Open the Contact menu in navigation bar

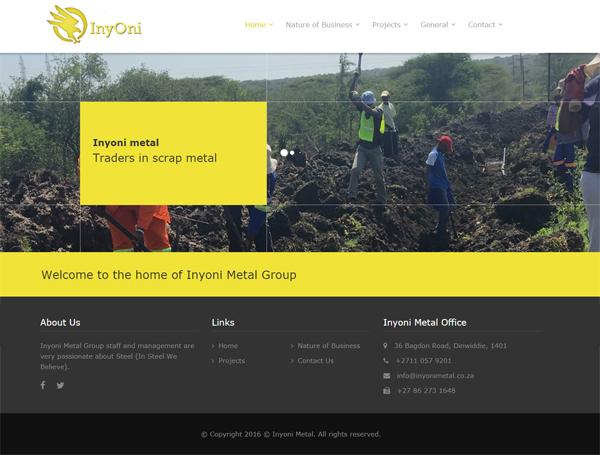(485, 24)
